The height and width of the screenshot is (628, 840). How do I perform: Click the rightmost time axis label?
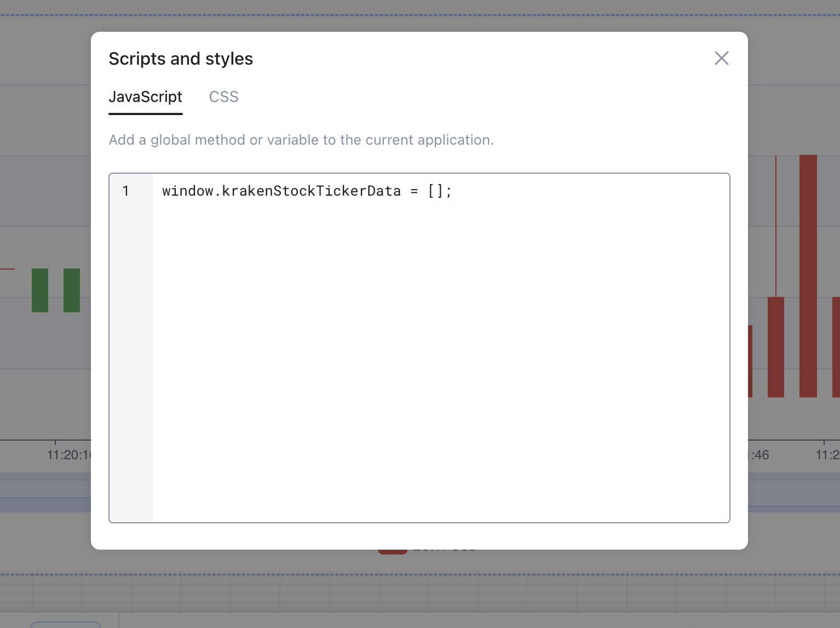(x=827, y=455)
